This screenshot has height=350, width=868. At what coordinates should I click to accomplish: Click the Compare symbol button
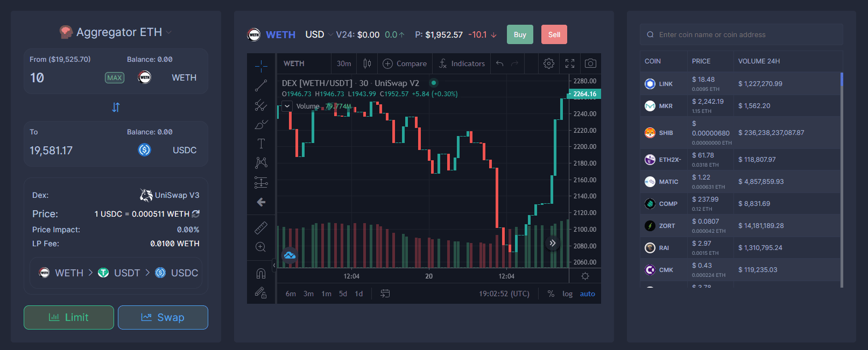pyautogui.click(x=405, y=63)
